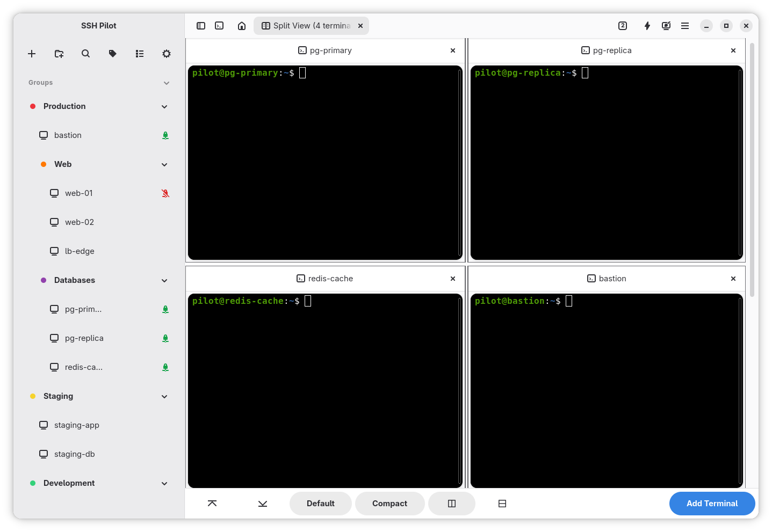Close the Split View tab
Image resolution: width=772 pixels, height=532 pixels.
pyautogui.click(x=360, y=26)
